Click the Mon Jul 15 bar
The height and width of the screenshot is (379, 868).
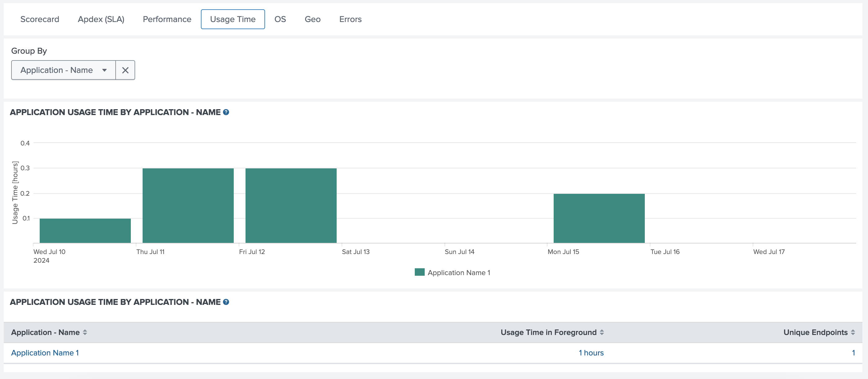pos(599,218)
